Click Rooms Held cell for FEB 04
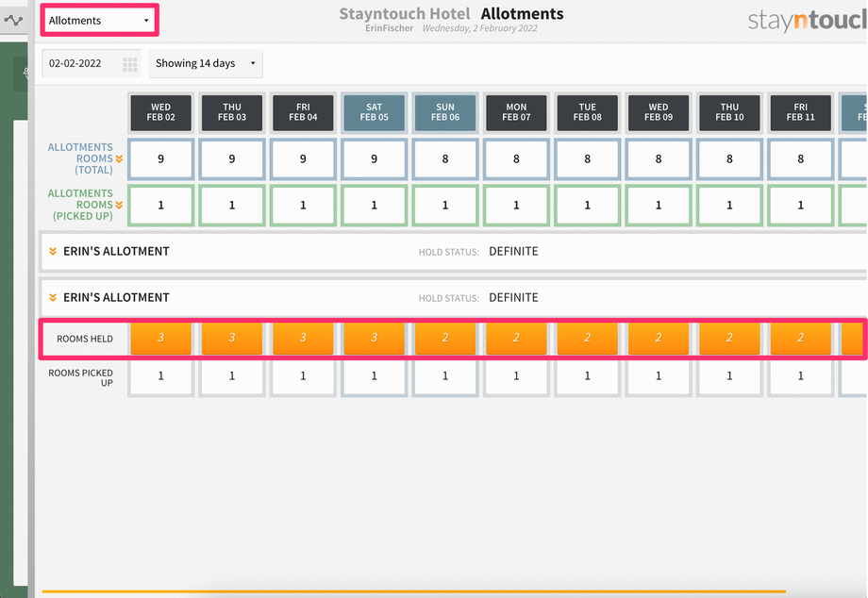 point(304,338)
